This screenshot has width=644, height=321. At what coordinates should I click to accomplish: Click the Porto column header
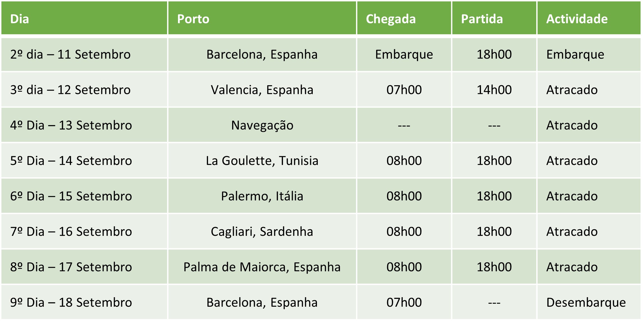[x=193, y=19]
